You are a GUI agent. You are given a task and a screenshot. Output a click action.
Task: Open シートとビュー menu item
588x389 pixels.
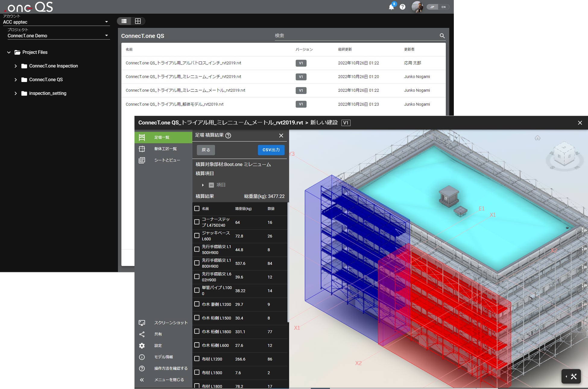[x=167, y=160]
